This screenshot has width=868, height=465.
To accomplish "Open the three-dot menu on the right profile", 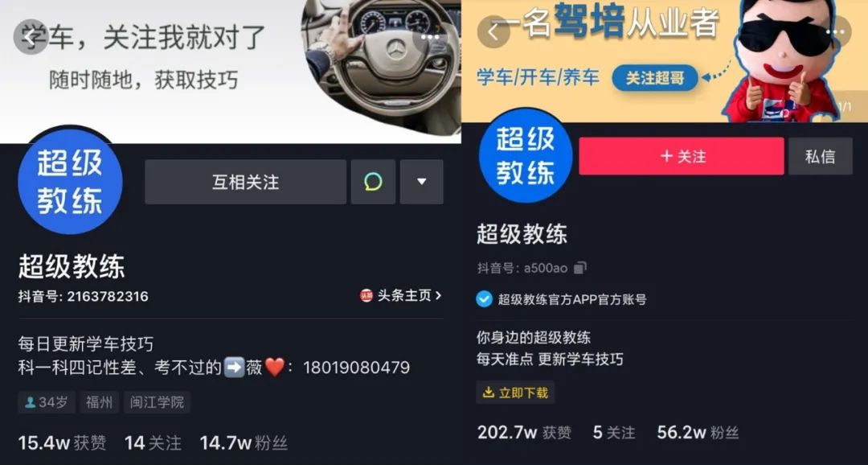I will (x=835, y=33).
